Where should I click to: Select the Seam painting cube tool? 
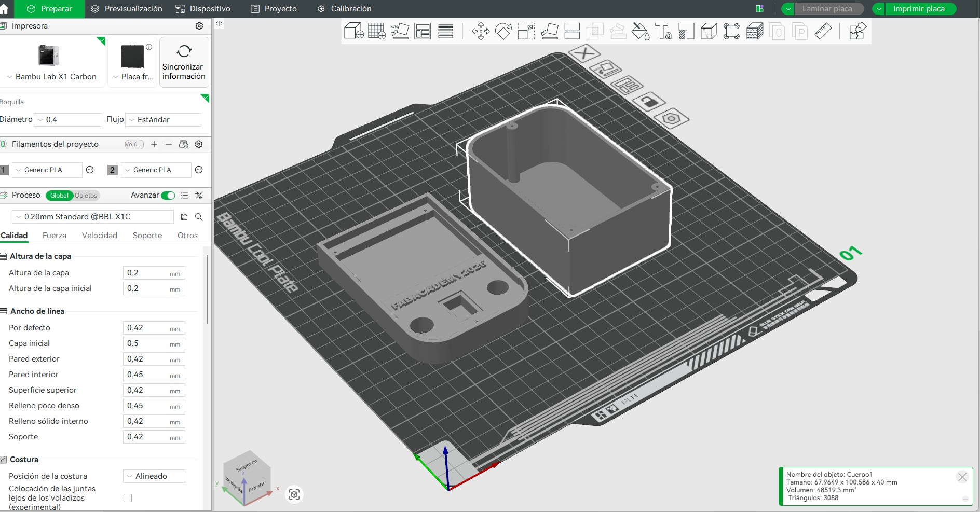709,31
